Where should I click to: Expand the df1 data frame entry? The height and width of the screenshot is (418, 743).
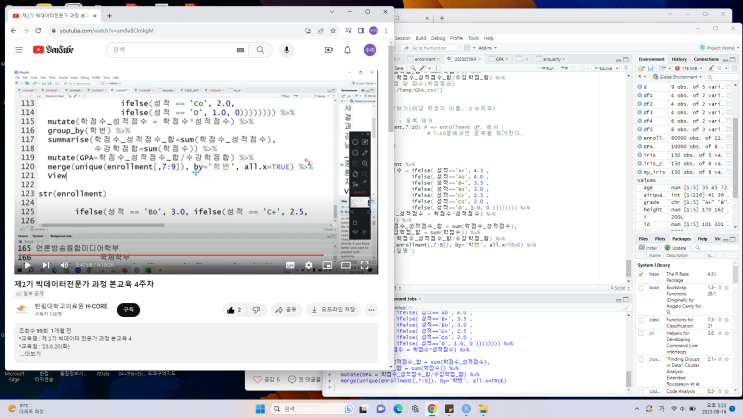(x=640, y=95)
